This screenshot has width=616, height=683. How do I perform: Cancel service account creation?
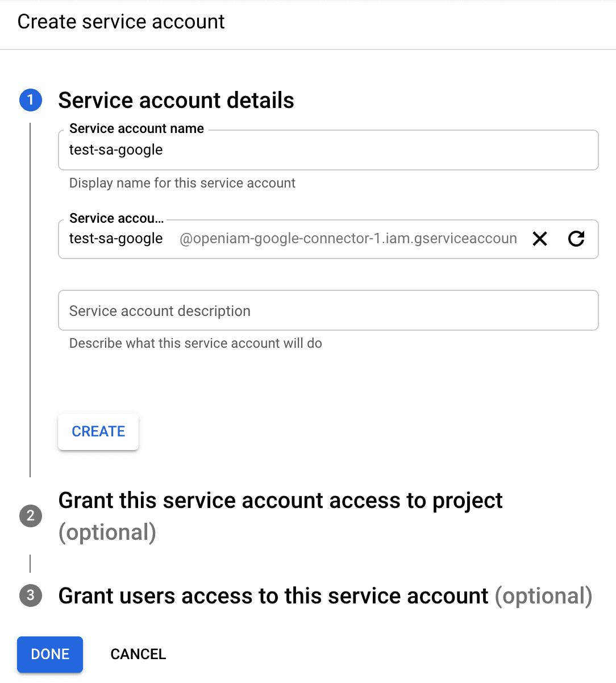(138, 654)
